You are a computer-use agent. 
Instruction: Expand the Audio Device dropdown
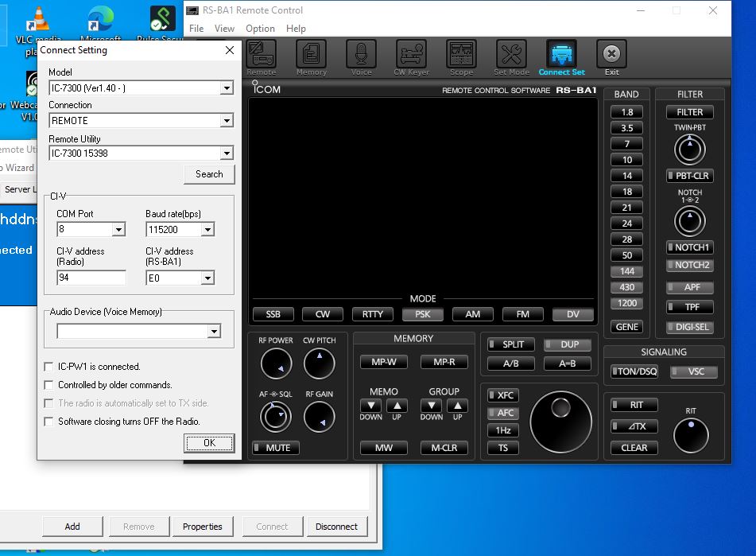click(x=214, y=331)
